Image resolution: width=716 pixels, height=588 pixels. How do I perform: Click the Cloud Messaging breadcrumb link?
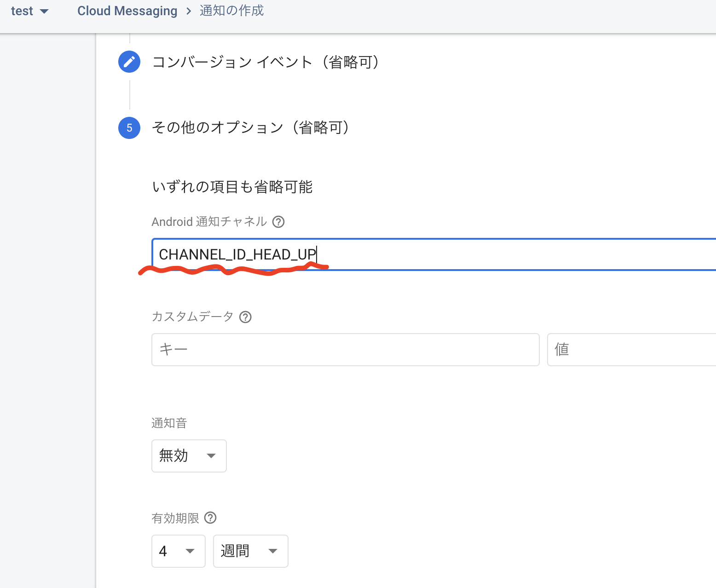127,11
